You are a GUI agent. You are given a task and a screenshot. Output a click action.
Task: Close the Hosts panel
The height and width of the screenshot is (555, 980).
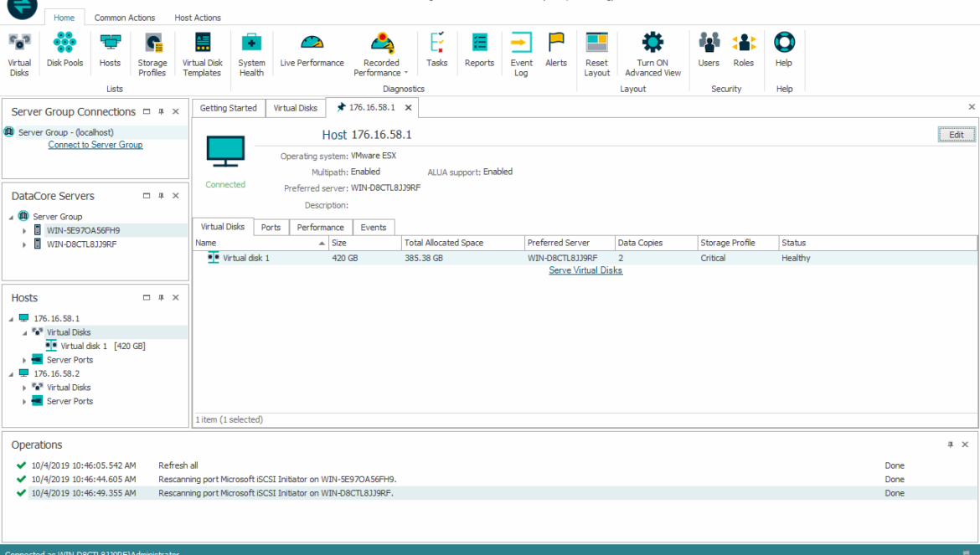[176, 298]
